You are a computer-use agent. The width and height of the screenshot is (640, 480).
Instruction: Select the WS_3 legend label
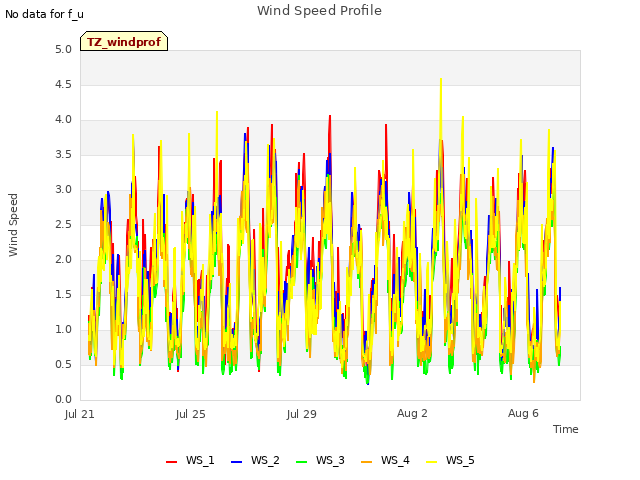[330, 460]
